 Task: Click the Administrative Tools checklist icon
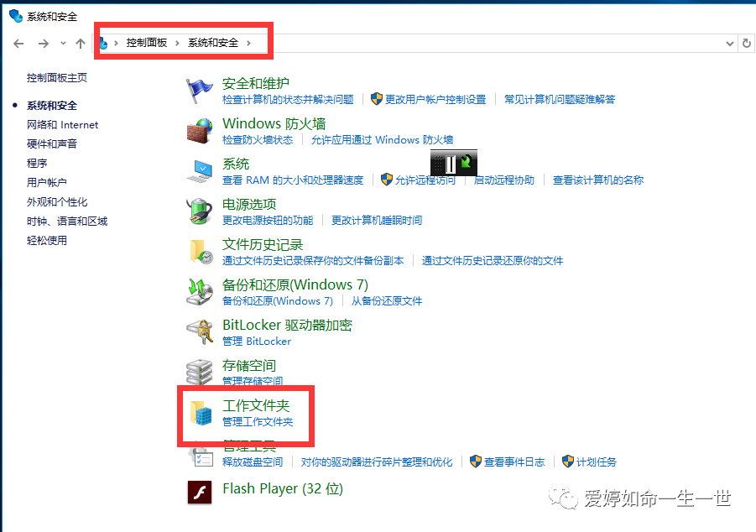point(201,456)
